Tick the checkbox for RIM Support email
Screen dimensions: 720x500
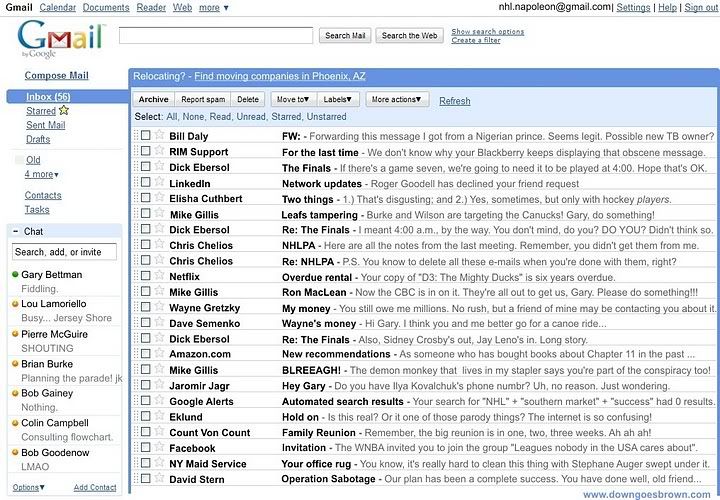146,151
